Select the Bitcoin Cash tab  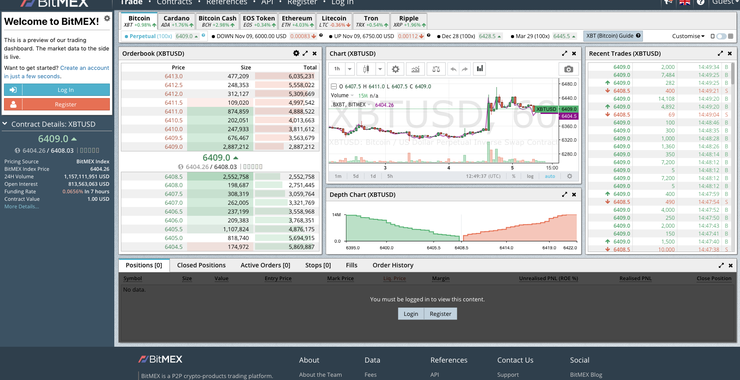(x=217, y=21)
